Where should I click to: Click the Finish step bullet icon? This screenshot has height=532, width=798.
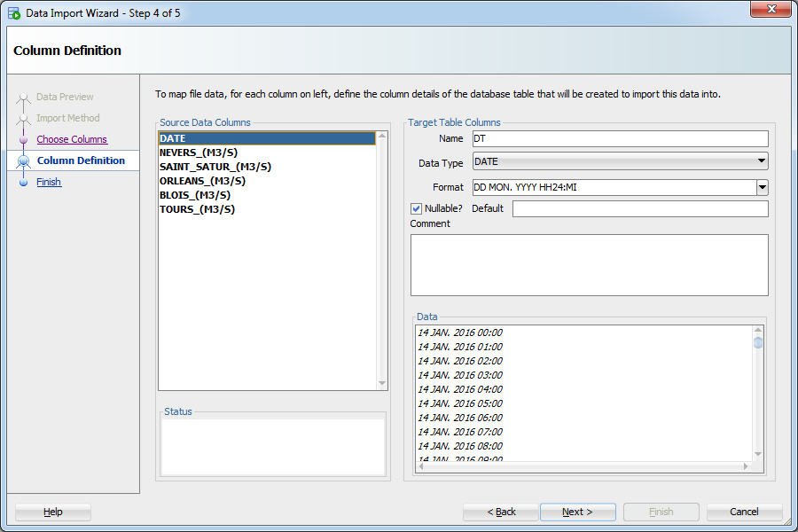[x=24, y=182]
